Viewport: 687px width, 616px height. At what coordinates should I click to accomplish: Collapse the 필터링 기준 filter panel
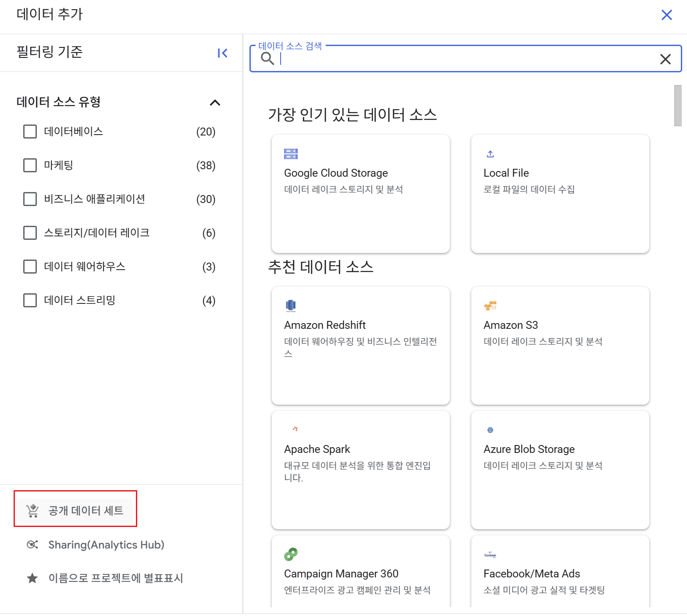tap(223, 53)
